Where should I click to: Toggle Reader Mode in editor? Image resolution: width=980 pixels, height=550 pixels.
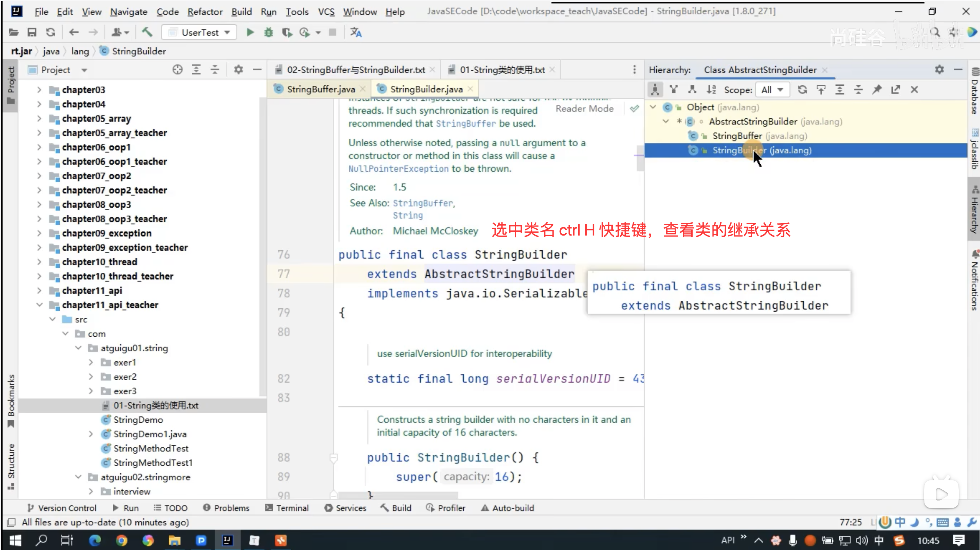[x=584, y=109]
